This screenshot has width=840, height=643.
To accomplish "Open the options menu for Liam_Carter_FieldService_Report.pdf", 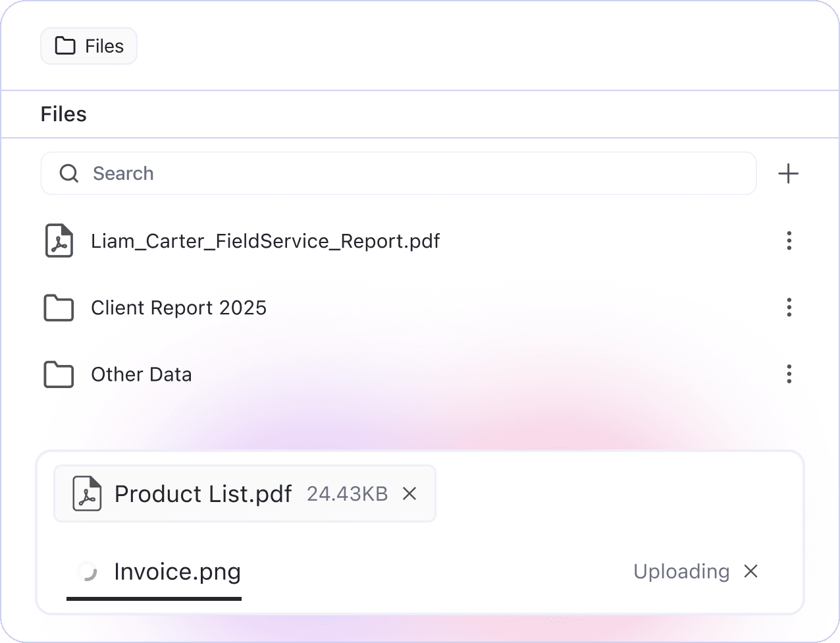I will 789,241.
